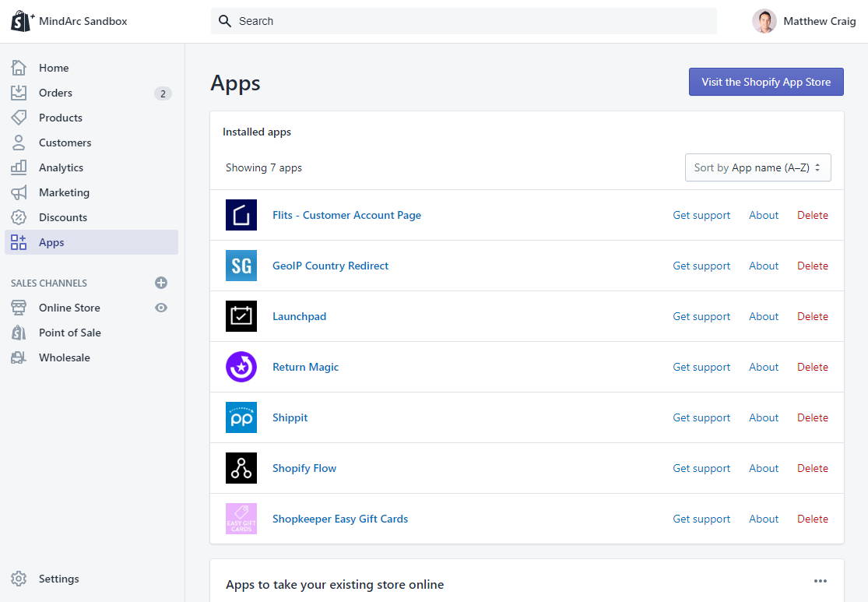The image size is (868, 602).
Task: Get support for Shopify Flow
Action: coord(701,468)
